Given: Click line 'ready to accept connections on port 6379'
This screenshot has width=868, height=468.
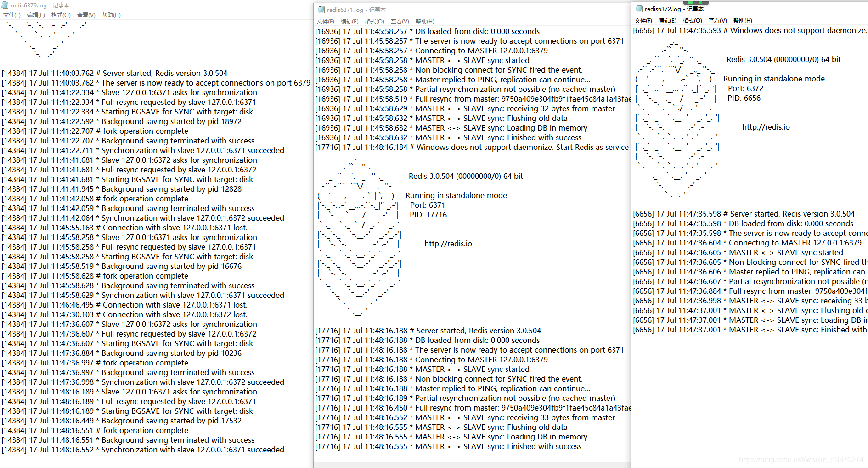Looking at the screenshot, I should 156,83.
